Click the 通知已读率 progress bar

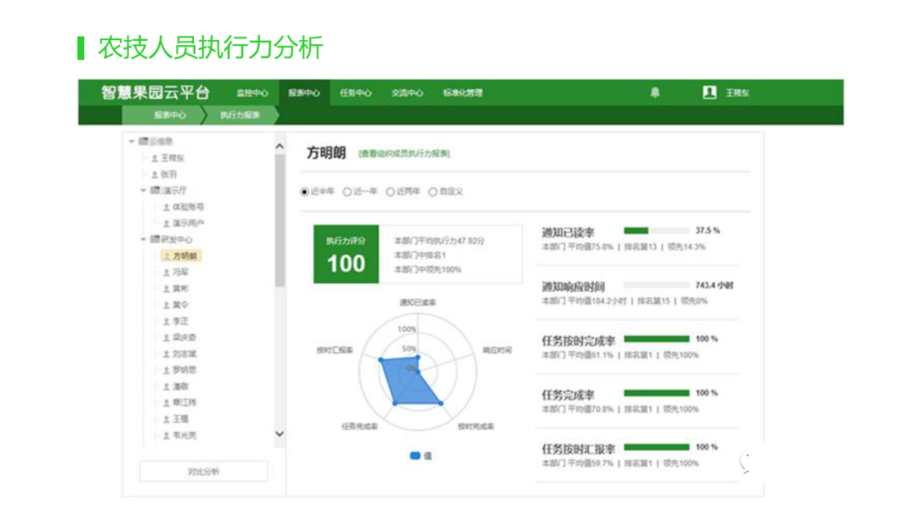655,231
